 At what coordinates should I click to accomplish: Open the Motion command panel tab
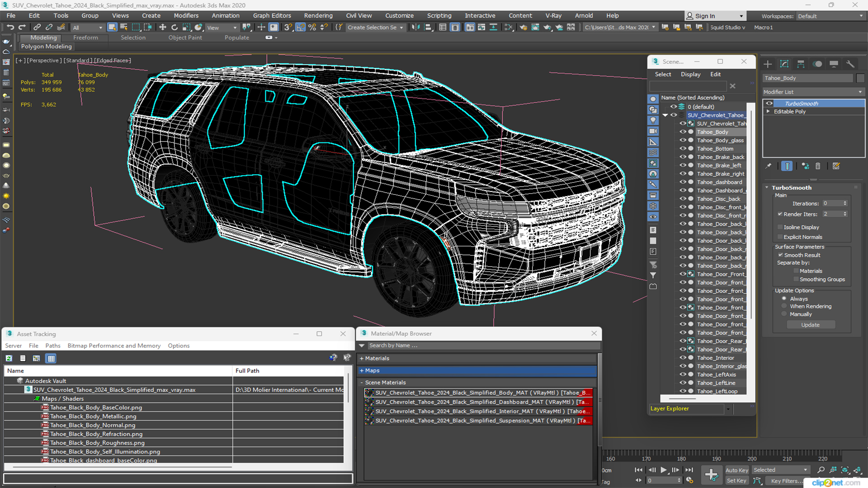[817, 64]
